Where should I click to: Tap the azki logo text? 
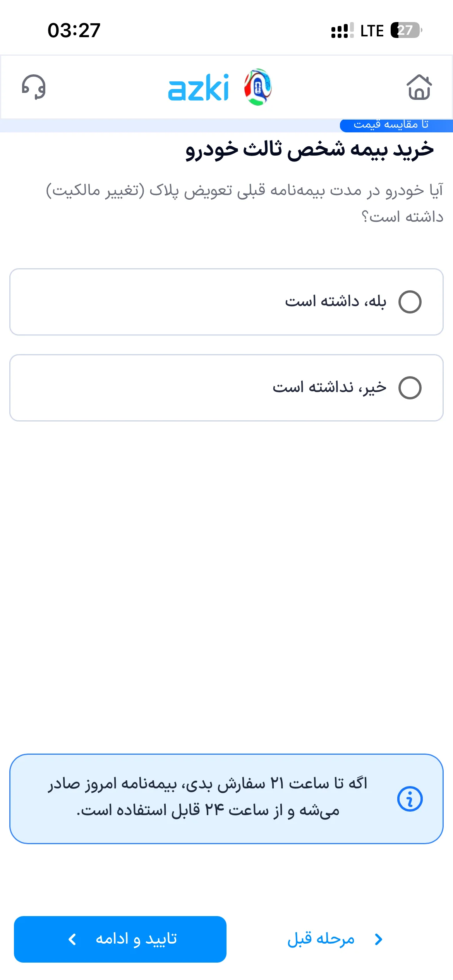pyautogui.click(x=198, y=88)
